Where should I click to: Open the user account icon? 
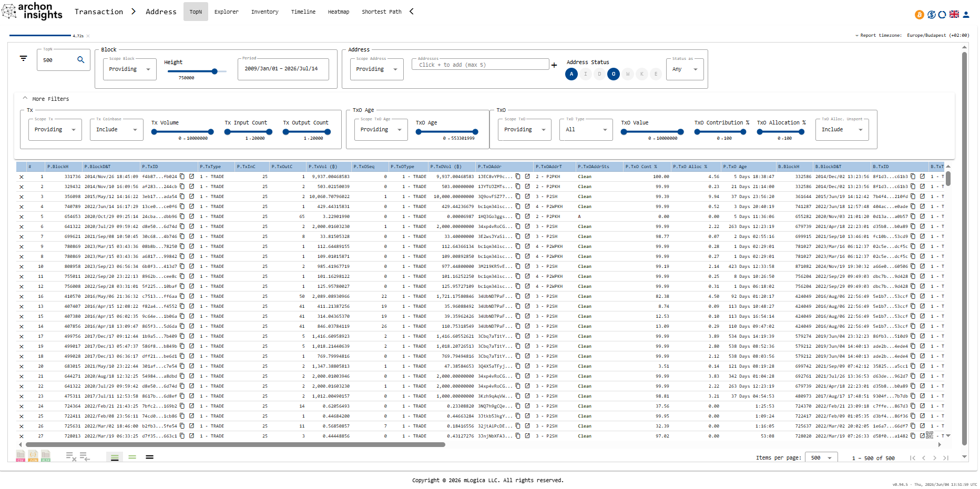tap(966, 15)
